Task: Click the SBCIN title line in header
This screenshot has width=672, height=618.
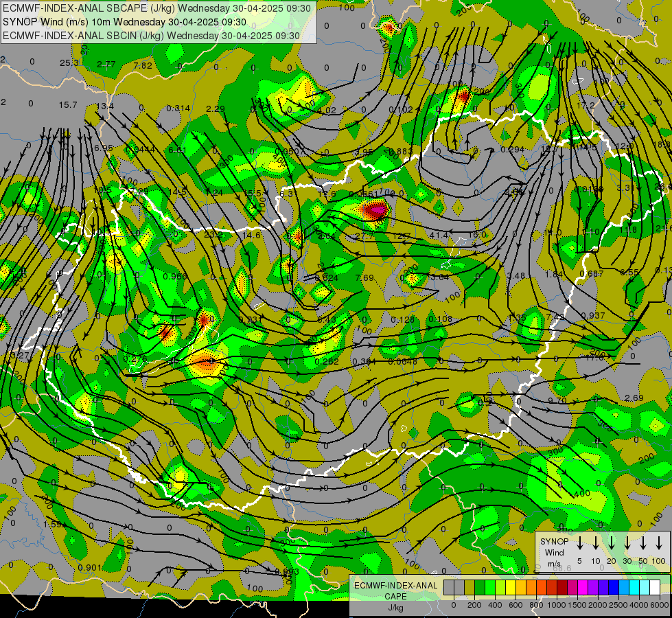Action: tap(151, 36)
